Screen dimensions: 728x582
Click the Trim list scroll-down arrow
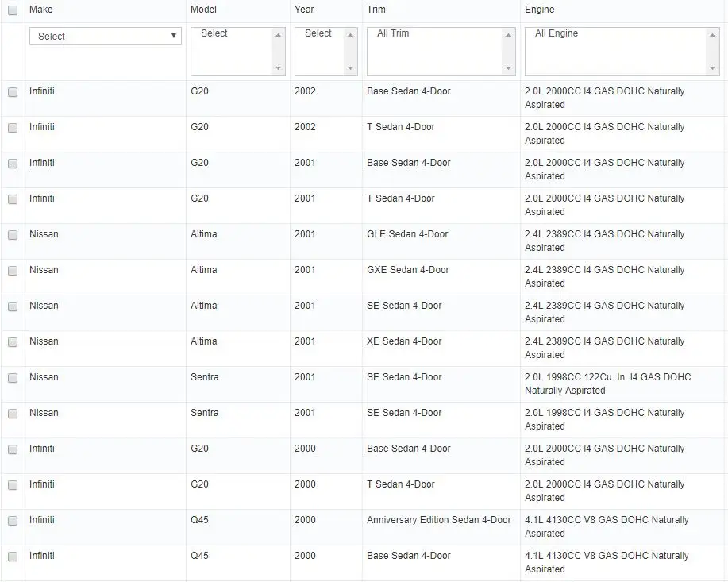click(x=508, y=68)
